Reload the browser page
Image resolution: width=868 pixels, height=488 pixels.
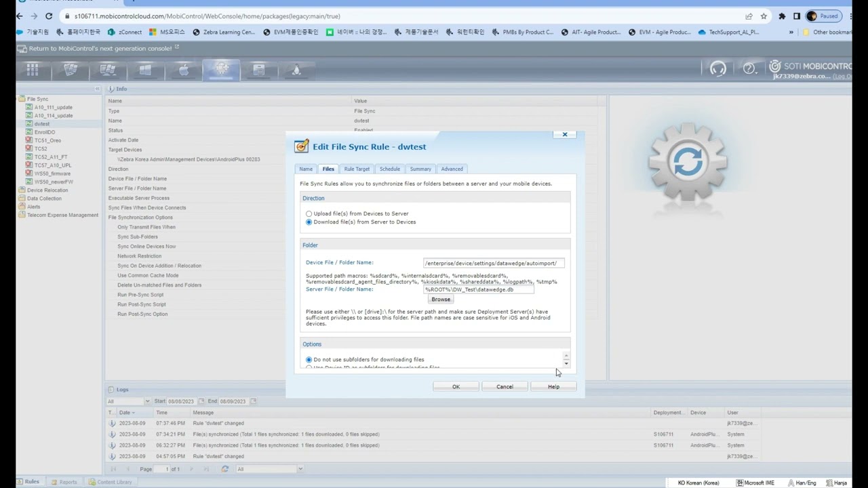tap(49, 16)
